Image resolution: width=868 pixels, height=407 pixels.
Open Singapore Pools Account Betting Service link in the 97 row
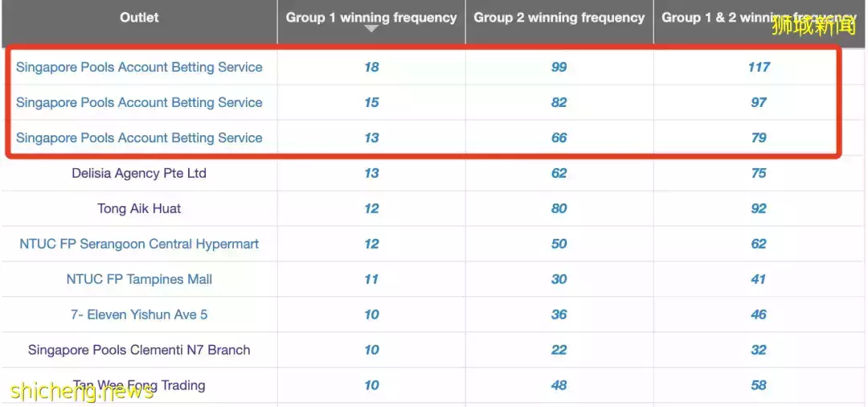tap(139, 102)
